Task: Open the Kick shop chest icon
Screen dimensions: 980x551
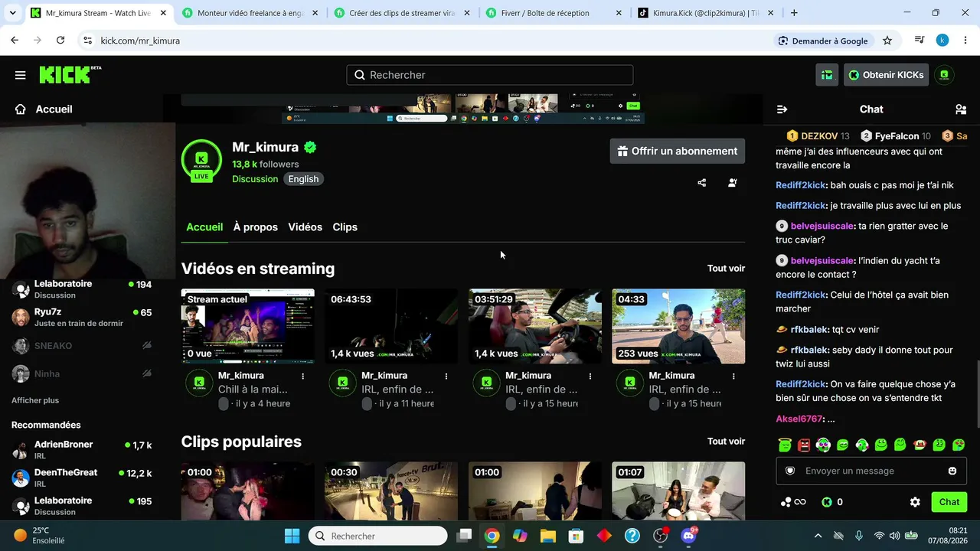Action: tap(827, 75)
